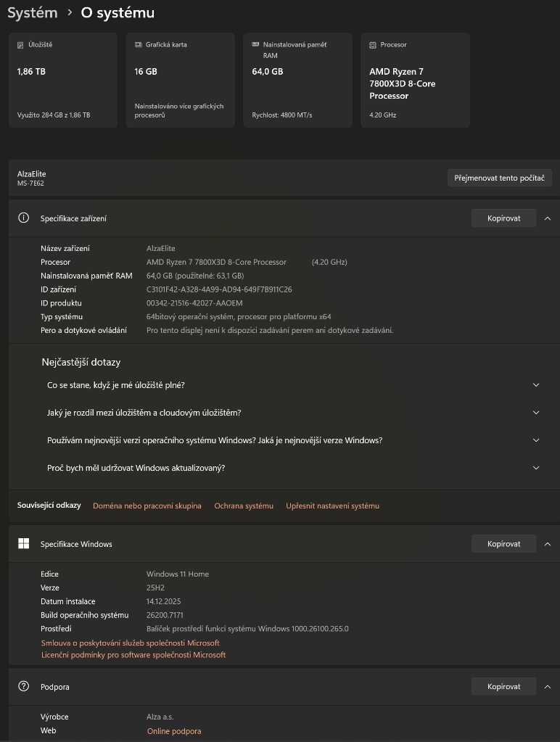Expand "Proč bych měl udržovat Windows aktualizovaný?"

pos(536,468)
